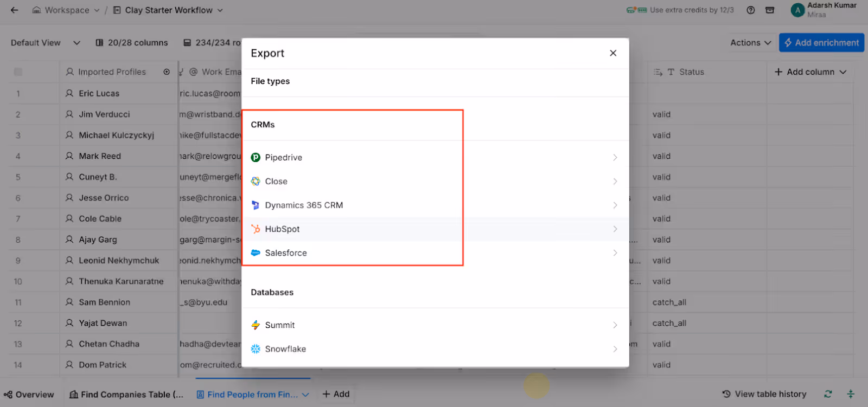Open the 20/28 columns selector
The height and width of the screenshot is (407, 868).
pos(132,43)
